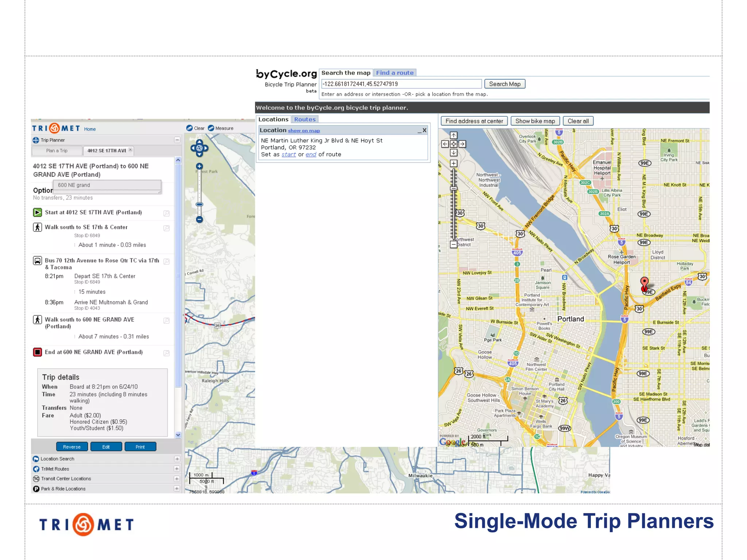747x560 pixels.
Task: Click Bus 70 bus icon
Action: pos(37,261)
